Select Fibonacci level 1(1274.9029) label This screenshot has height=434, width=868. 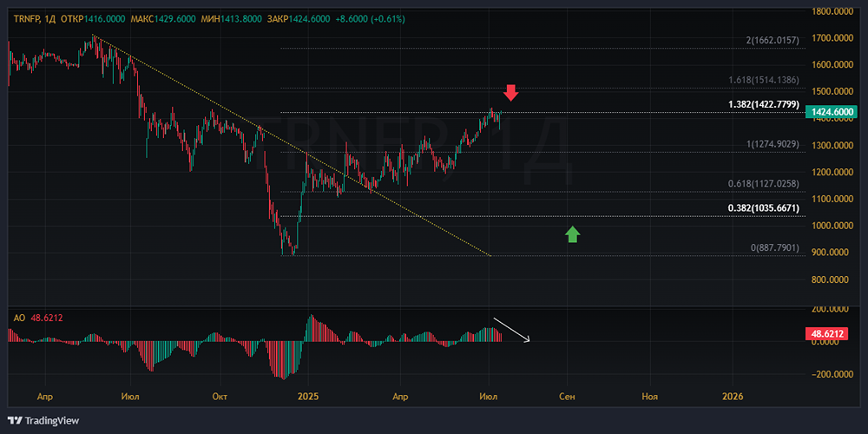coord(773,144)
